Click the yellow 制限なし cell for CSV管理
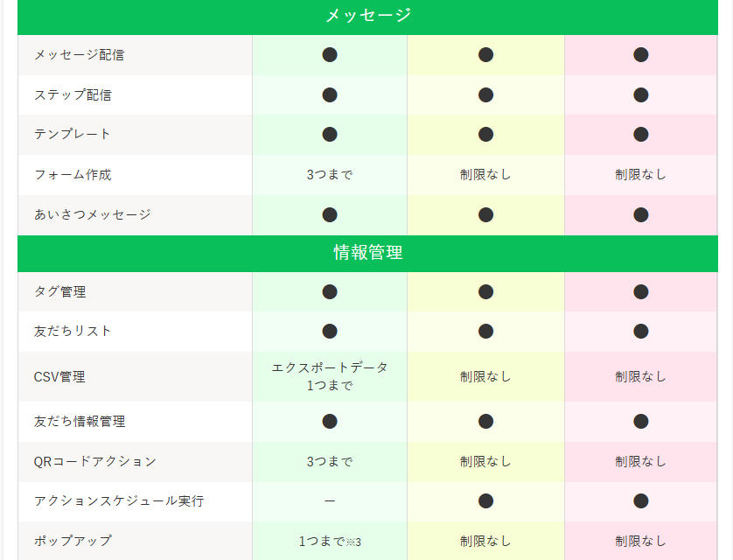The width and height of the screenshot is (733, 560). tap(486, 376)
